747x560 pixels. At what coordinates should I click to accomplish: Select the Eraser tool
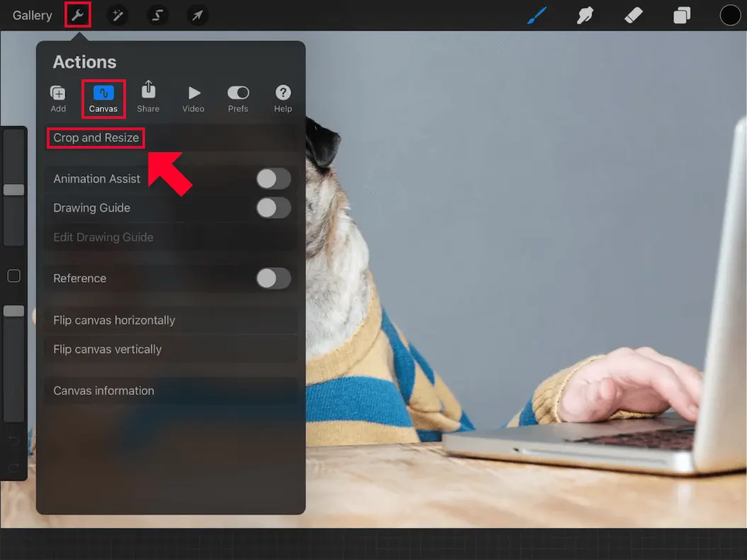coord(633,16)
